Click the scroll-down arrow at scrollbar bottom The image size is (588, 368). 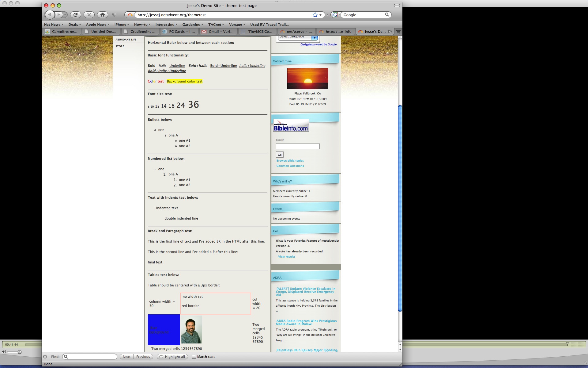point(400,349)
